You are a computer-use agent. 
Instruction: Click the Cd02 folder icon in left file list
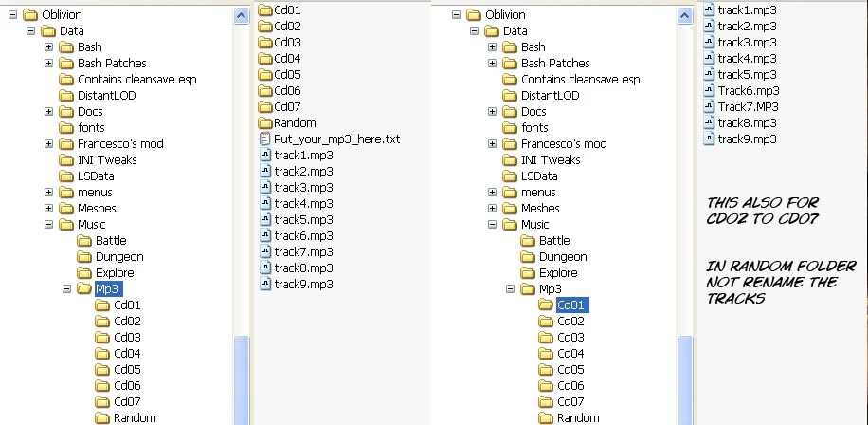(265, 26)
